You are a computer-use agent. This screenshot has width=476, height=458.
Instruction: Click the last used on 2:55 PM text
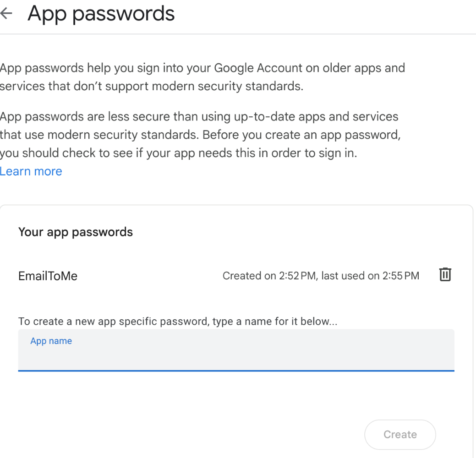tap(370, 276)
